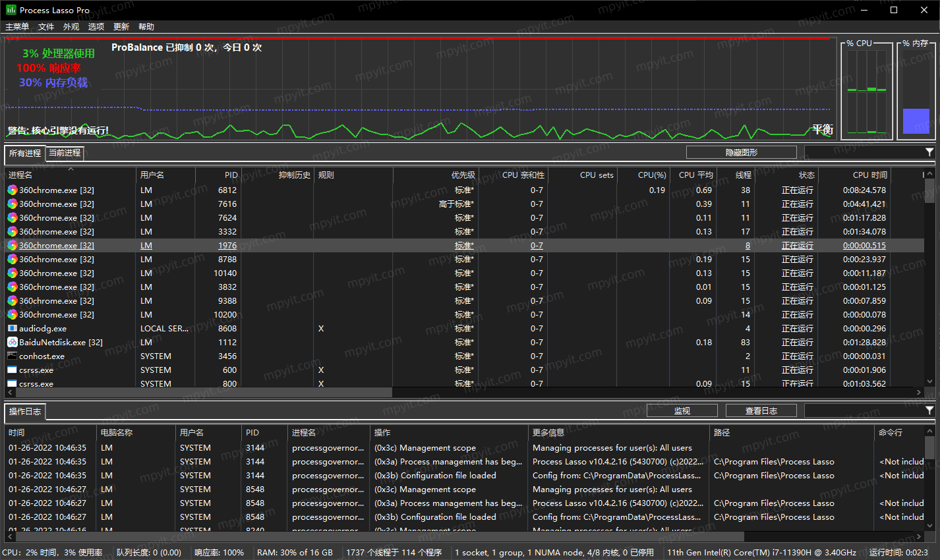Viewport: 940px width, 560px height.
Task: Click the 监视 button
Action: click(x=682, y=410)
